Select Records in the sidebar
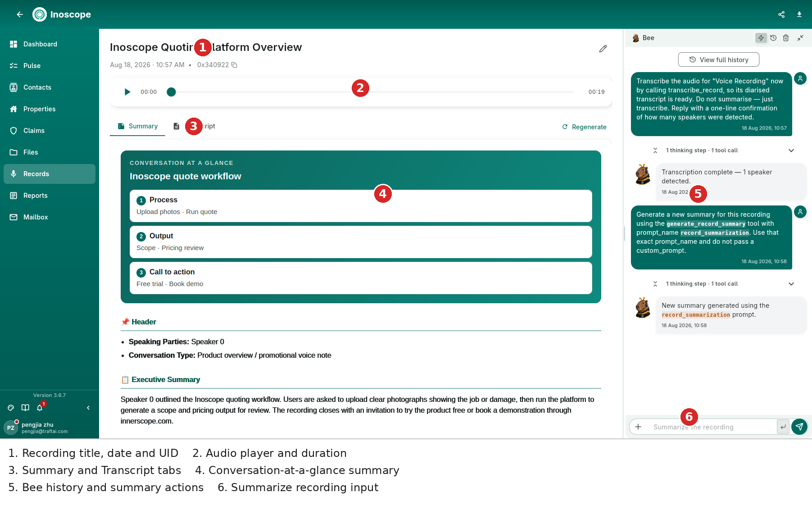Image resolution: width=812 pixels, height=506 pixels. (50, 174)
